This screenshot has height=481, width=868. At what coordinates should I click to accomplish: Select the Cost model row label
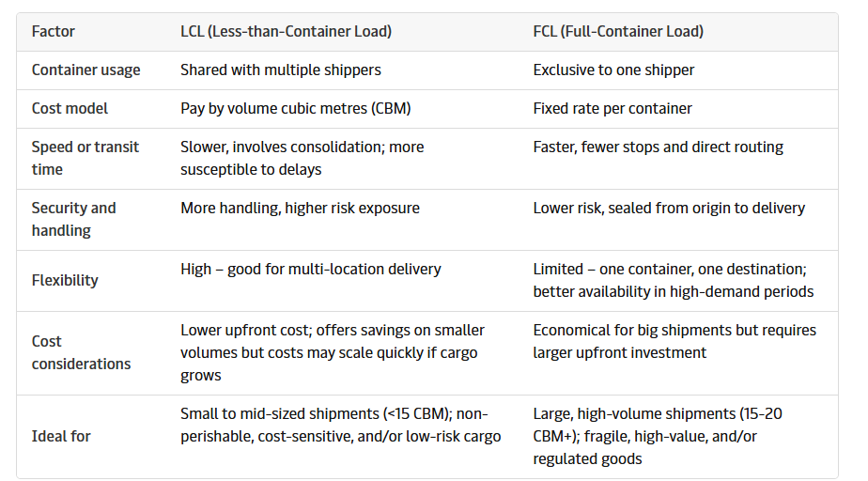point(70,109)
